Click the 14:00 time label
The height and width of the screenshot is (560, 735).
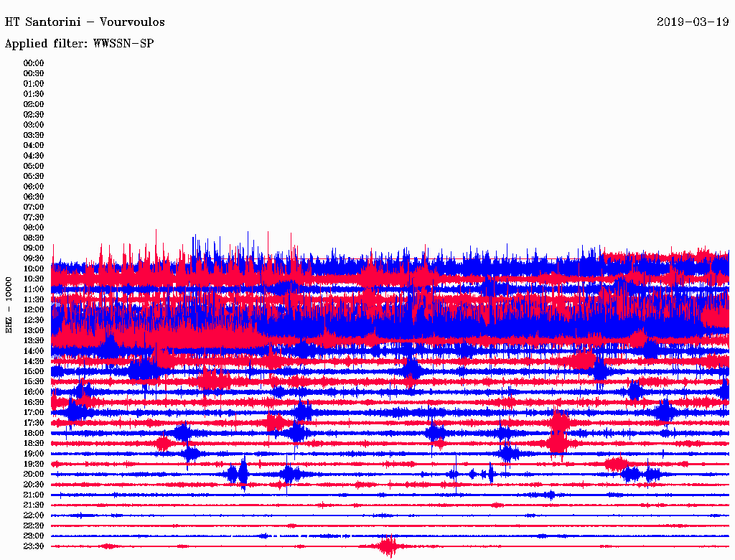click(x=34, y=351)
